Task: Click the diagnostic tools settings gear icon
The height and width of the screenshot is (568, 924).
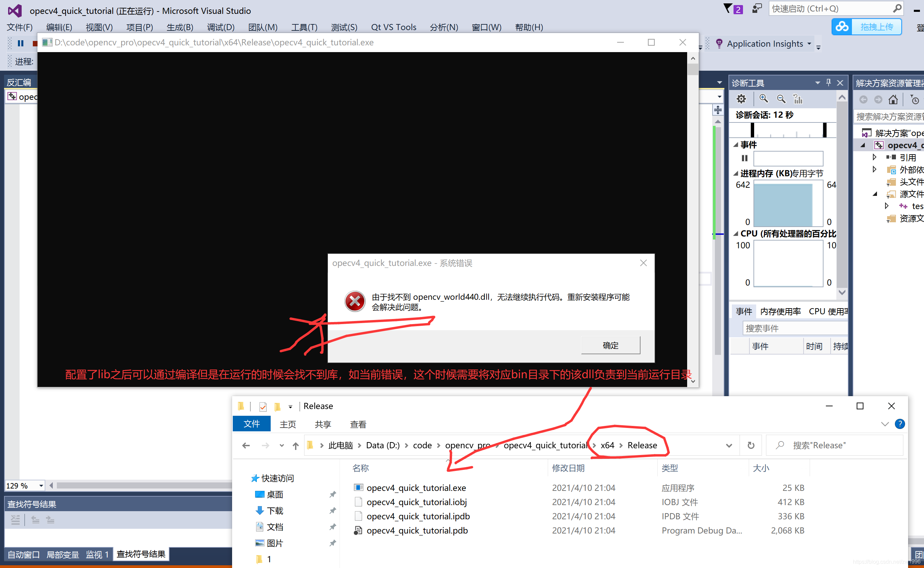Action: click(x=741, y=99)
